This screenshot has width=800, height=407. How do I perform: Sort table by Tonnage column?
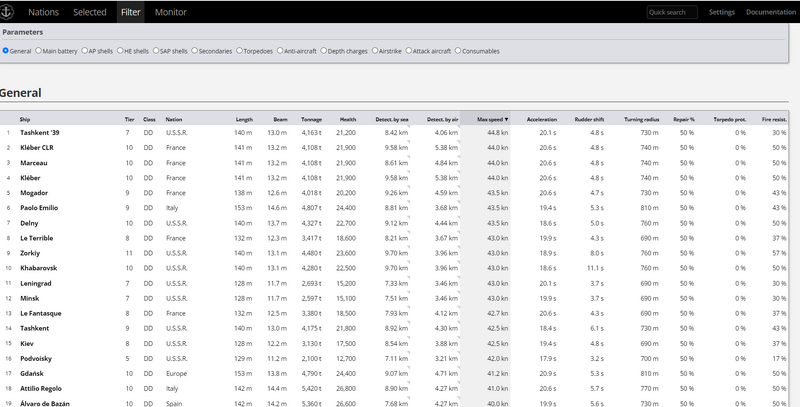[x=311, y=119]
